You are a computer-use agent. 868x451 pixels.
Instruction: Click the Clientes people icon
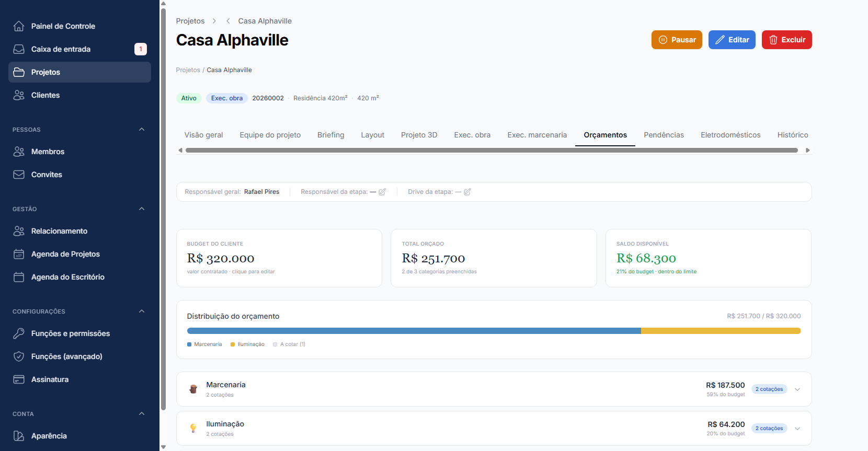(19, 95)
